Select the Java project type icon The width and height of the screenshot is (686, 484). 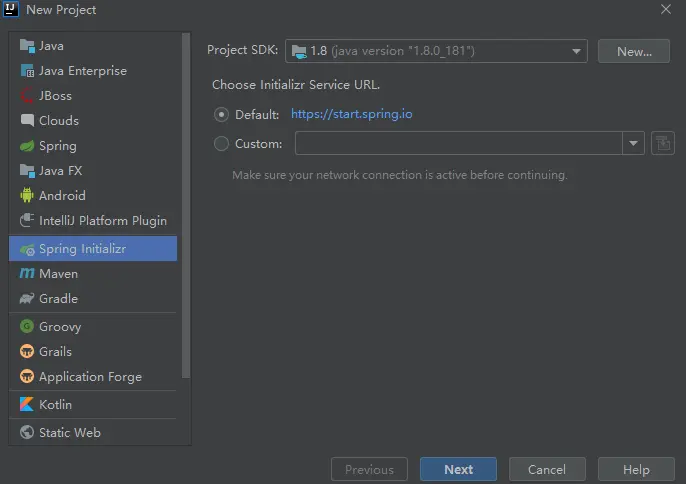click(x=27, y=46)
